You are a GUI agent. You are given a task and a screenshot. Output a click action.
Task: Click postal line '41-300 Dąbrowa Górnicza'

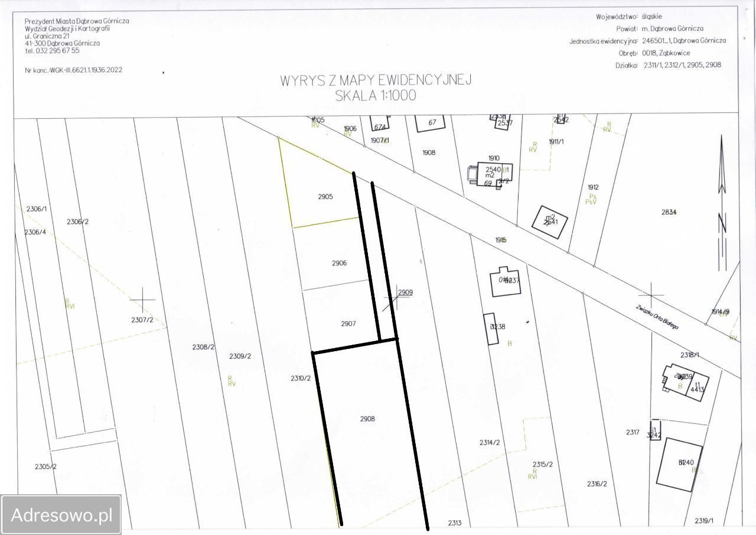[62, 43]
